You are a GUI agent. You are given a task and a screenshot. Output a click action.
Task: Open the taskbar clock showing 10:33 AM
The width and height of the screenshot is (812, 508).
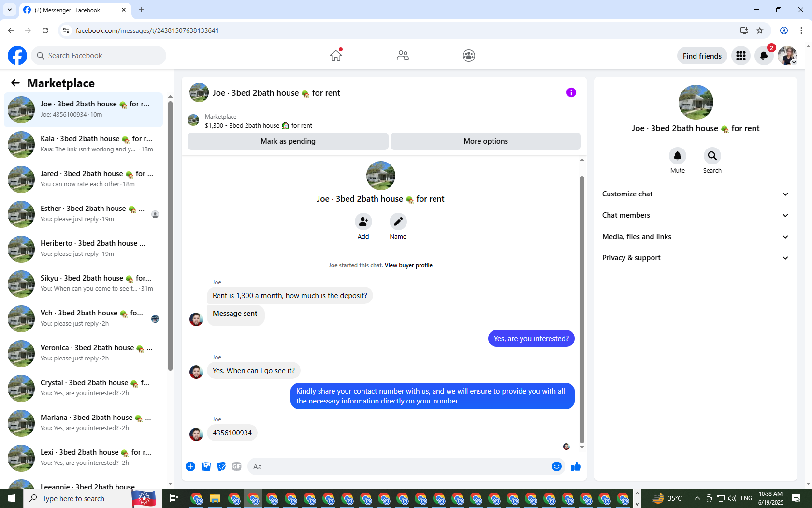(771, 498)
